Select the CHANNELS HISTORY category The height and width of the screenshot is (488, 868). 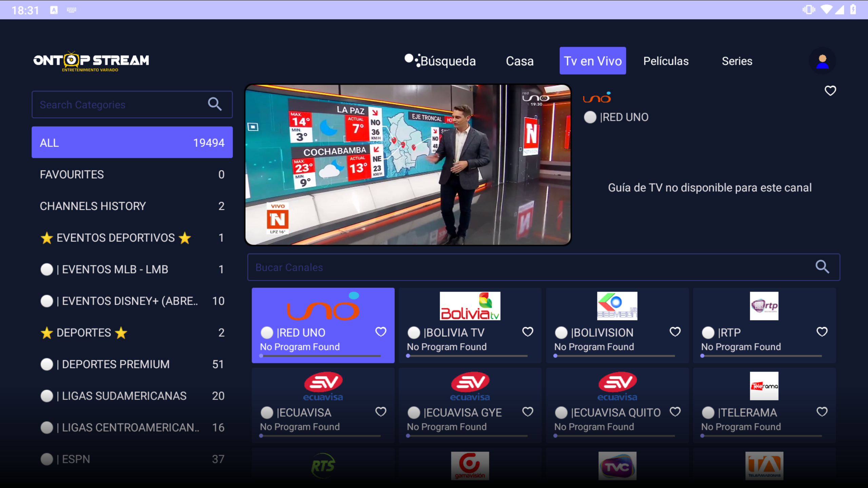click(132, 206)
